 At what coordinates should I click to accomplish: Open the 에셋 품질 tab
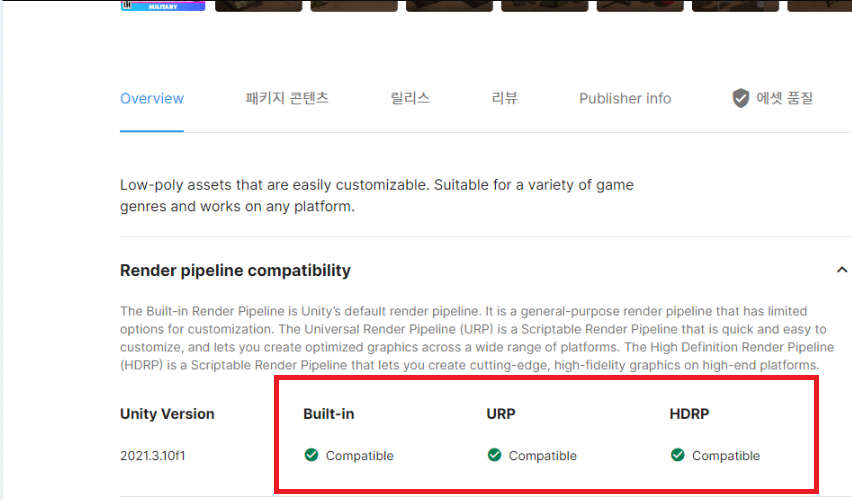[772, 98]
